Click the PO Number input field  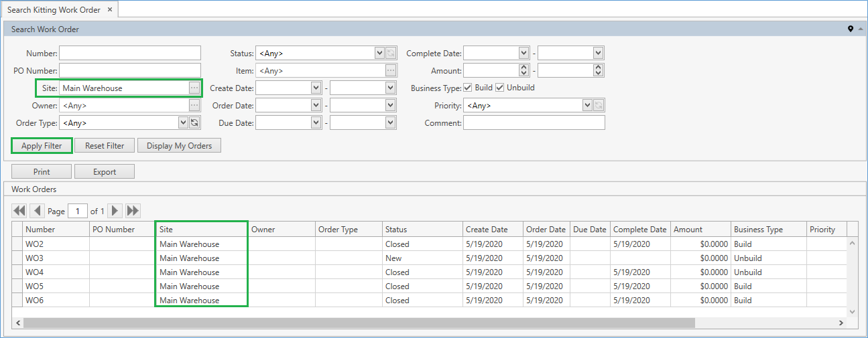coord(130,70)
